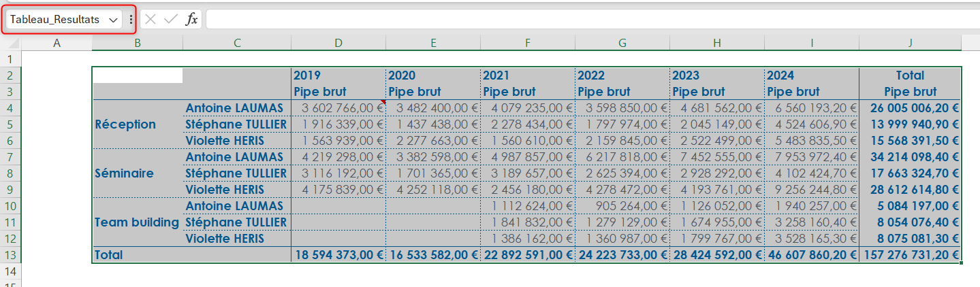
Task: Select column J header
Action: pos(910,44)
